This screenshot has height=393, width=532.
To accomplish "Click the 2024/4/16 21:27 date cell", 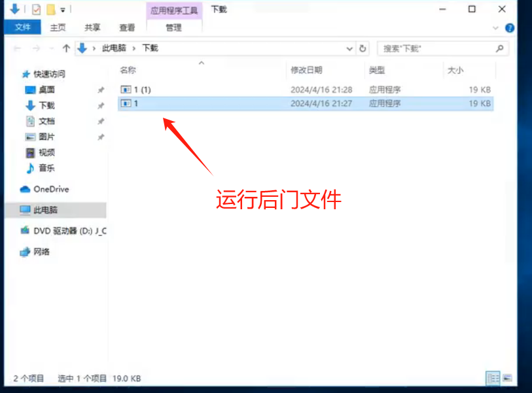I will point(321,103).
